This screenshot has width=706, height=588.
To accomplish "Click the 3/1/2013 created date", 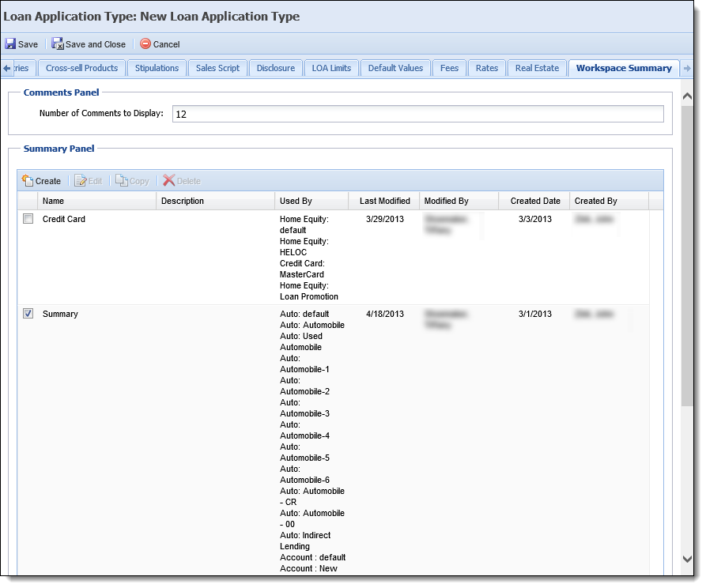I will click(x=535, y=315).
